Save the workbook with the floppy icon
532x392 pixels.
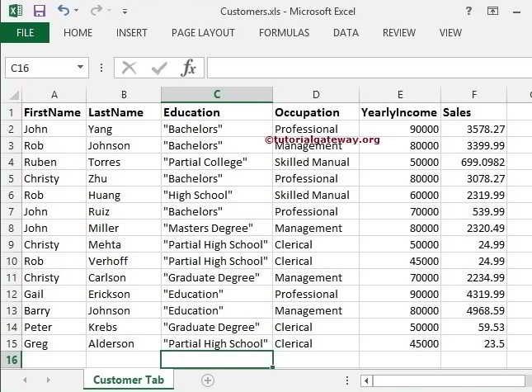coord(40,11)
